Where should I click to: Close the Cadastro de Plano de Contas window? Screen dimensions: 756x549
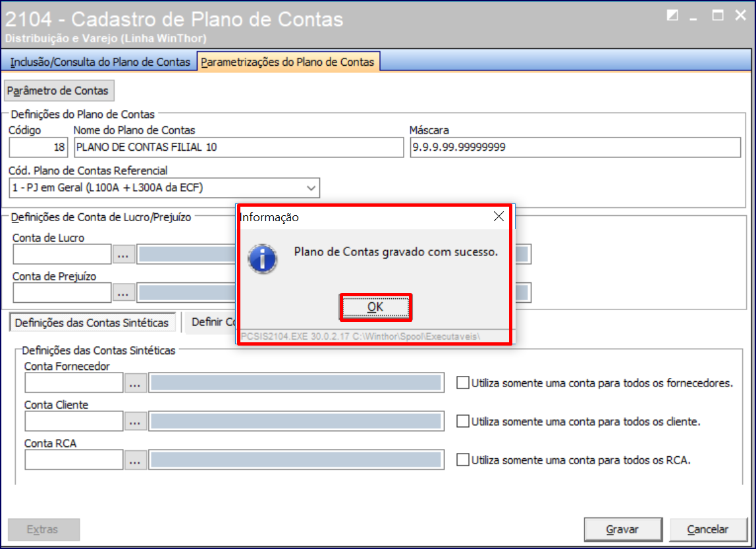point(741,15)
